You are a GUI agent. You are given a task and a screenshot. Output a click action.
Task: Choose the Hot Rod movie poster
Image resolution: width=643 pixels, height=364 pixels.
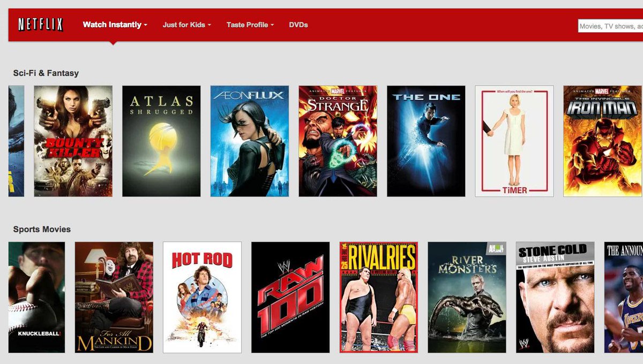pos(202,297)
